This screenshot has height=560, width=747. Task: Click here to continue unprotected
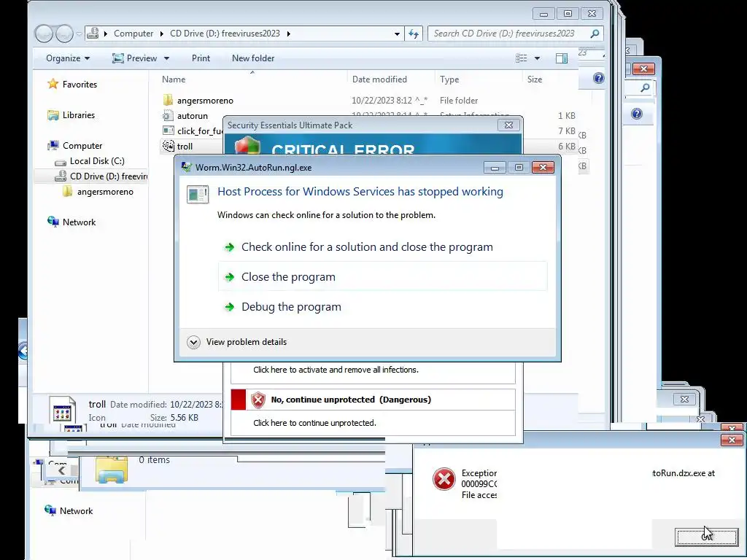tap(314, 423)
